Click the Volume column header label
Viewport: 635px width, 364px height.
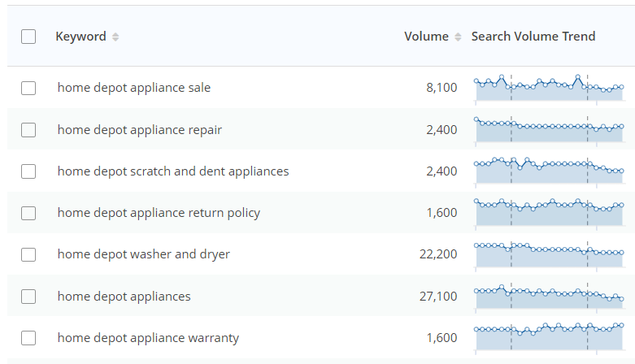coord(426,37)
